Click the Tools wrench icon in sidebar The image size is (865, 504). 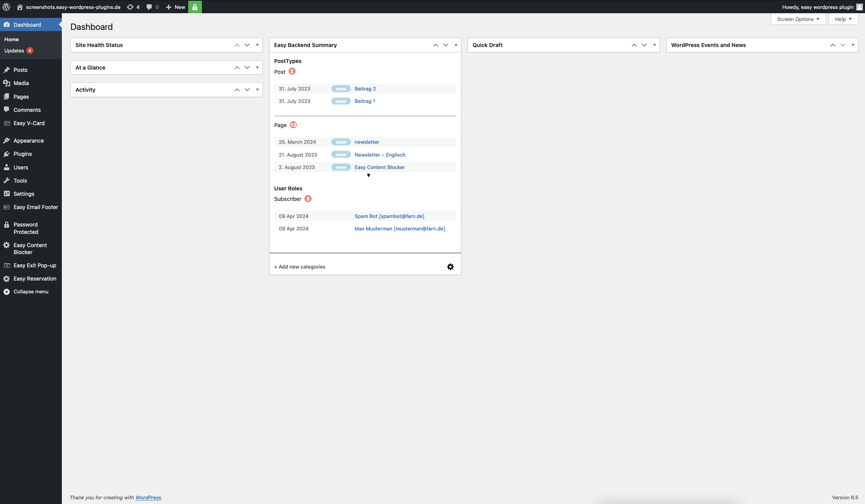7,181
